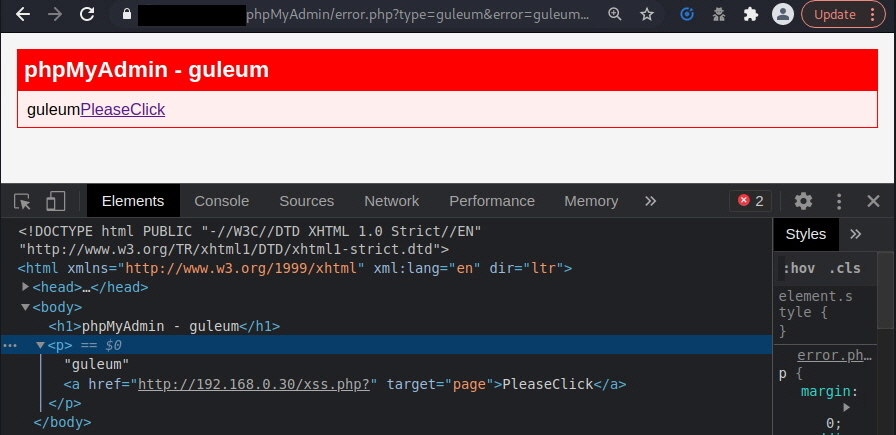
Task: Expand the margin property triangle
Action: (x=846, y=408)
